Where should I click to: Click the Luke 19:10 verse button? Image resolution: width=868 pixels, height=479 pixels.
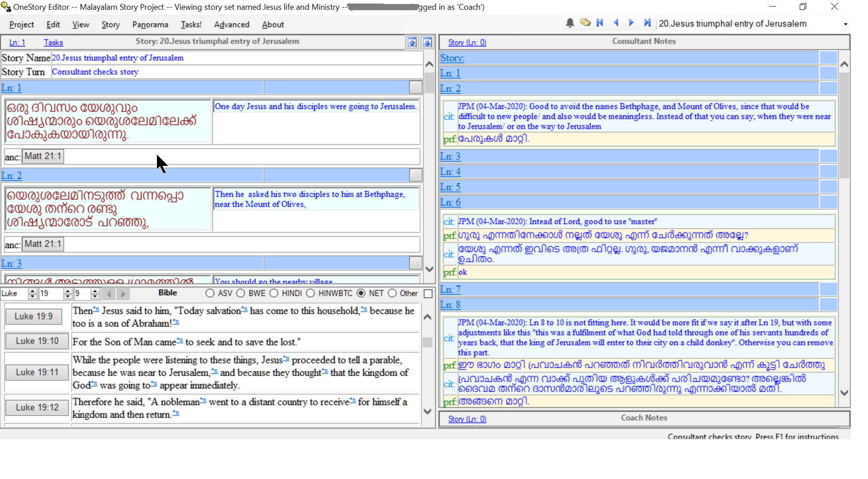tap(37, 341)
